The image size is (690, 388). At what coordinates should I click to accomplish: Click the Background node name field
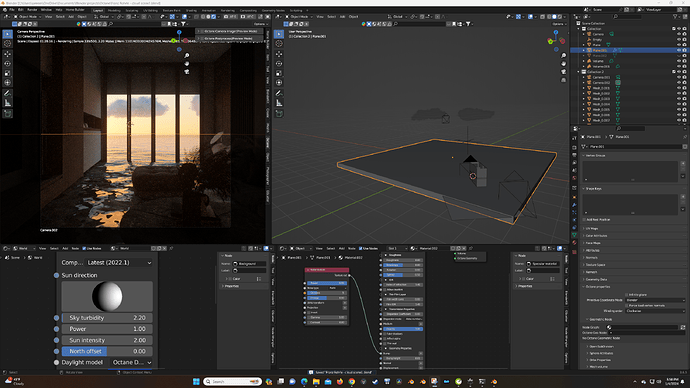tap(250, 264)
